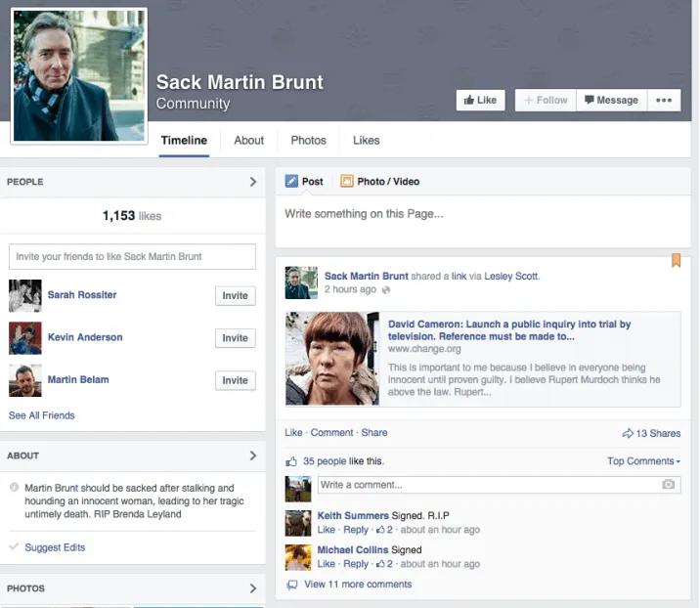Screen dimensions: 700x608
Task: Open the Likes tab
Action: 366,140
